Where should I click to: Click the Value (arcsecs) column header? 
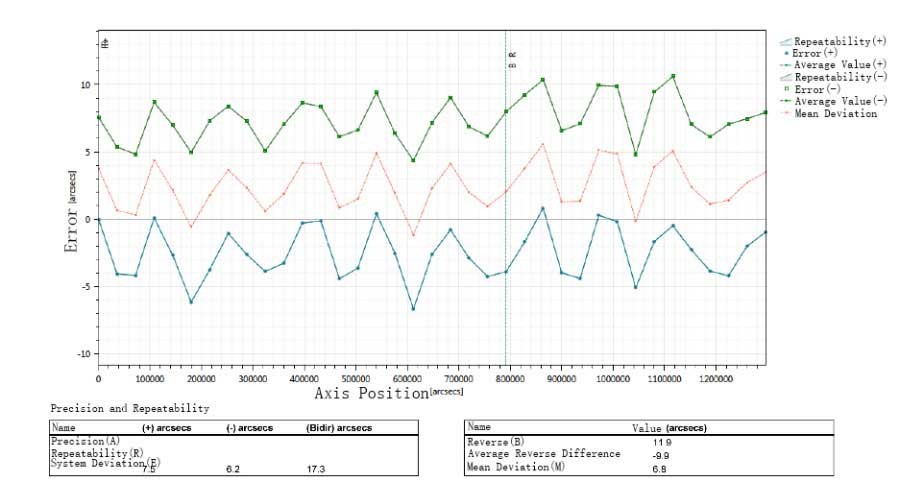point(670,428)
